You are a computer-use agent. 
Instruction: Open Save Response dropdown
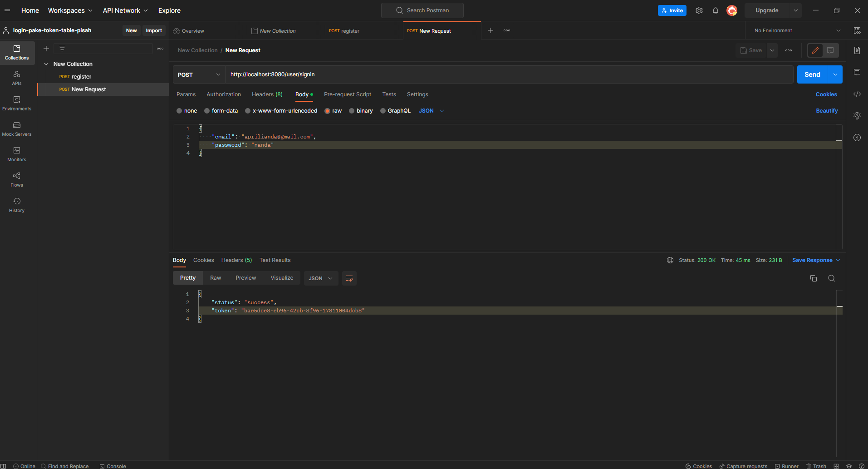(x=816, y=260)
